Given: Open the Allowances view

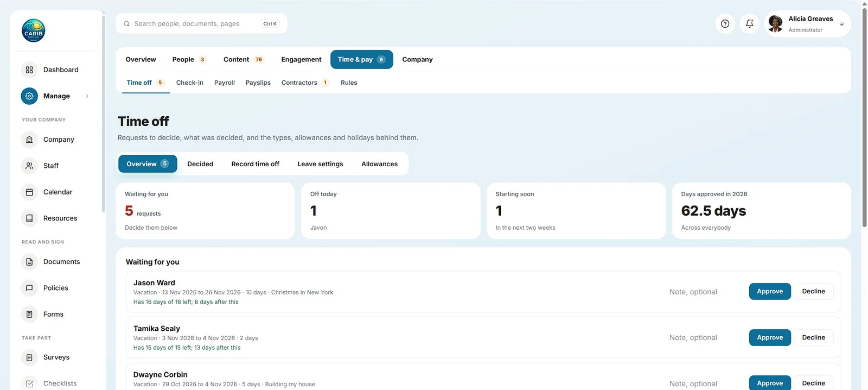Looking at the screenshot, I should pyautogui.click(x=379, y=164).
